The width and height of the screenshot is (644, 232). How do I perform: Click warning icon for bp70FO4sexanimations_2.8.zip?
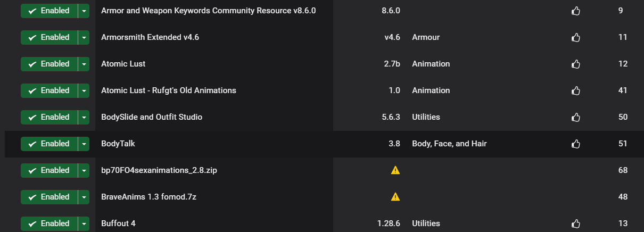395,170
